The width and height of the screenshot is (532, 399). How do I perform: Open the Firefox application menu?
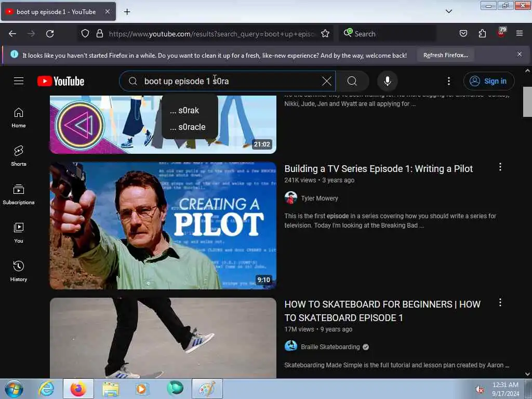point(520,34)
